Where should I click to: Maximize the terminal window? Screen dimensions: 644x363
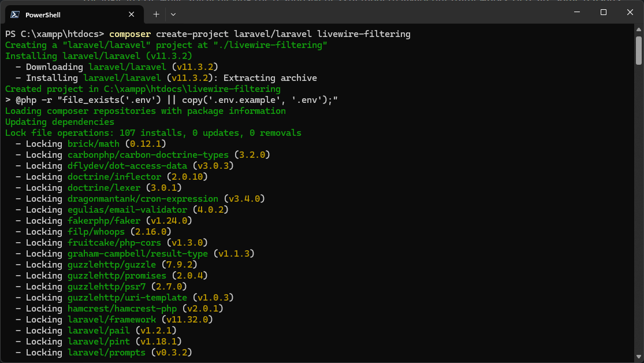604,12
